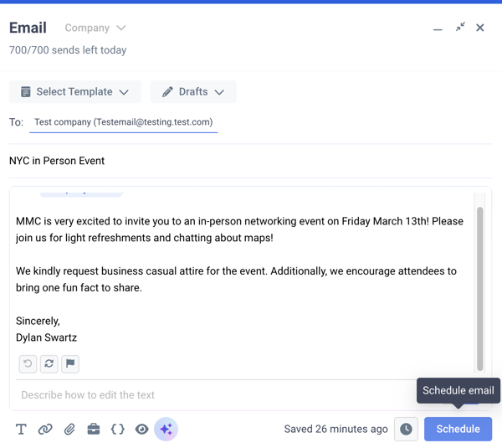Click the email body vertical scrollbar
Image resolution: width=502 pixels, height=448 pixels.
pyautogui.click(x=479, y=288)
